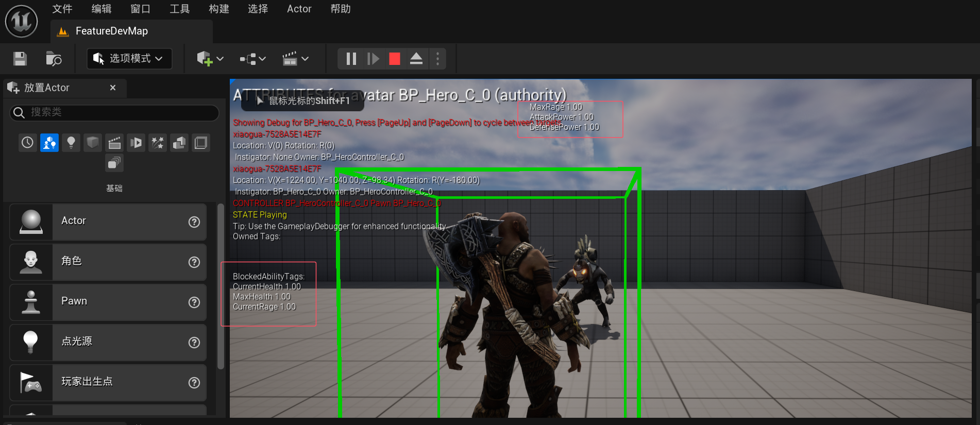The height and width of the screenshot is (425, 980).
Task: Select the volumes category icon
Action: pyautogui.click(x=201, y=142)
